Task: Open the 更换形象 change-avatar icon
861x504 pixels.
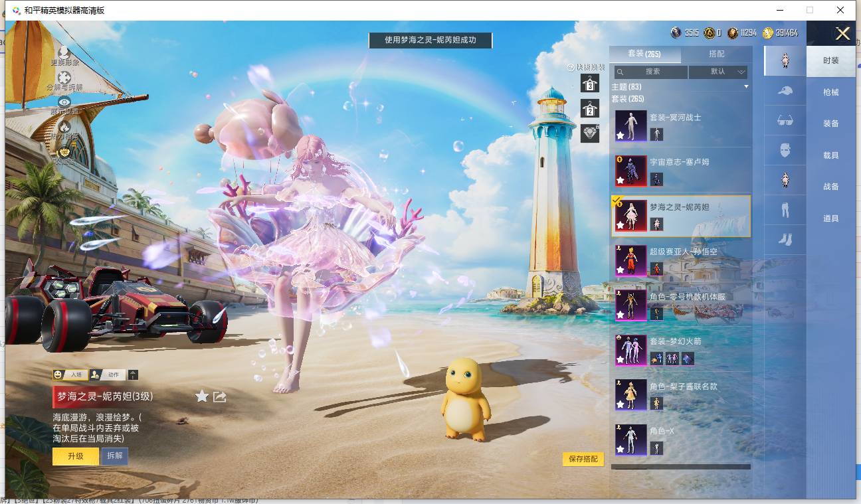Action: [64, 51]
